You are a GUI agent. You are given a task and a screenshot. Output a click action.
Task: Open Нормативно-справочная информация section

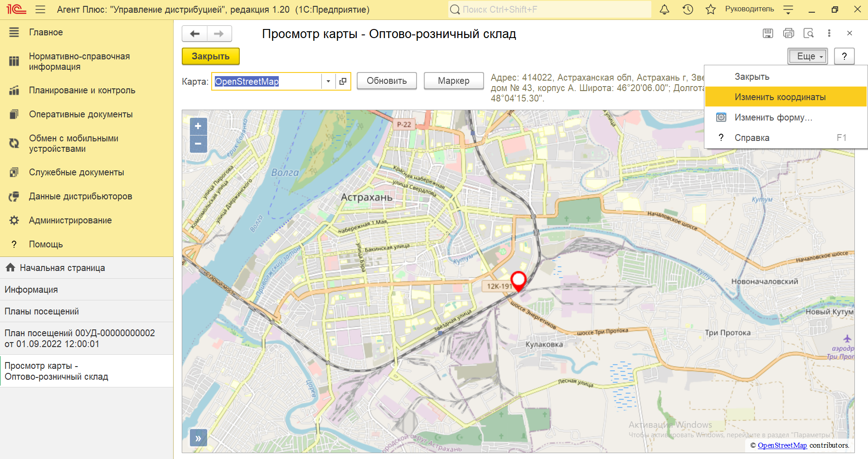[x=87, y=62]
